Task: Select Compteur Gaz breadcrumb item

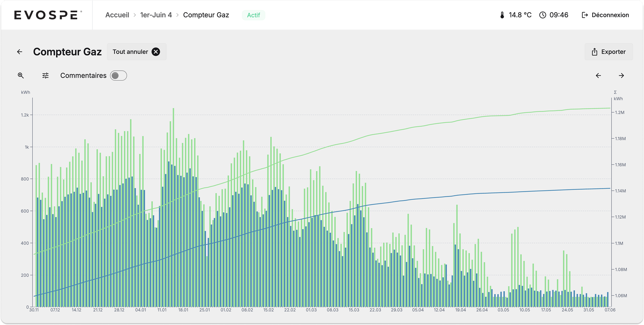Action: pos(206,15)
